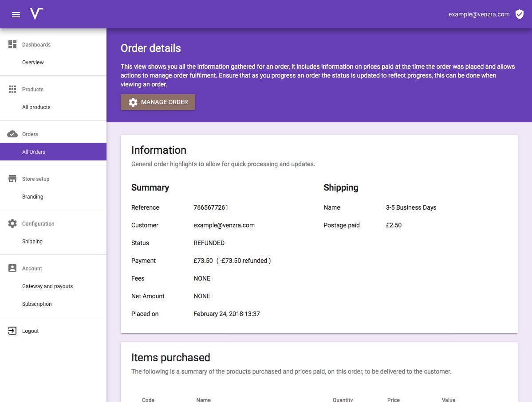Screen dimensions: 532x402
Task: Click the Postage paid label
Action: [x=341, y=225]
